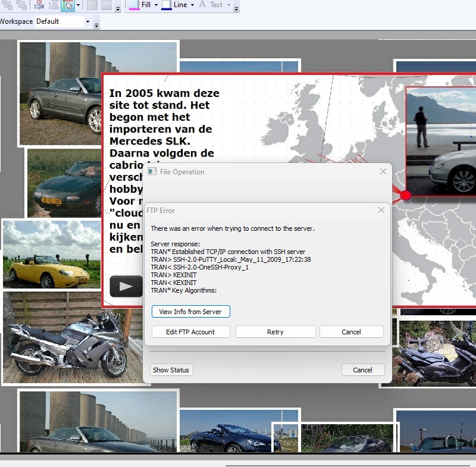Image resolution: width=476 pixels, height=467 pixels.
Task: Expand overflow options of Workspace toolbar
Action: coord(96,26)
